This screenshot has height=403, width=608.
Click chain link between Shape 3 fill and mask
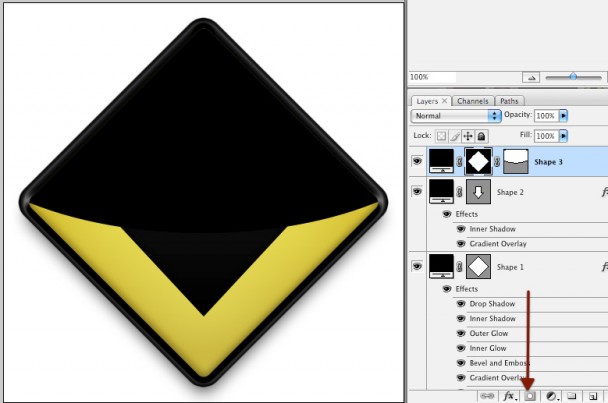(x=459, y=161)
